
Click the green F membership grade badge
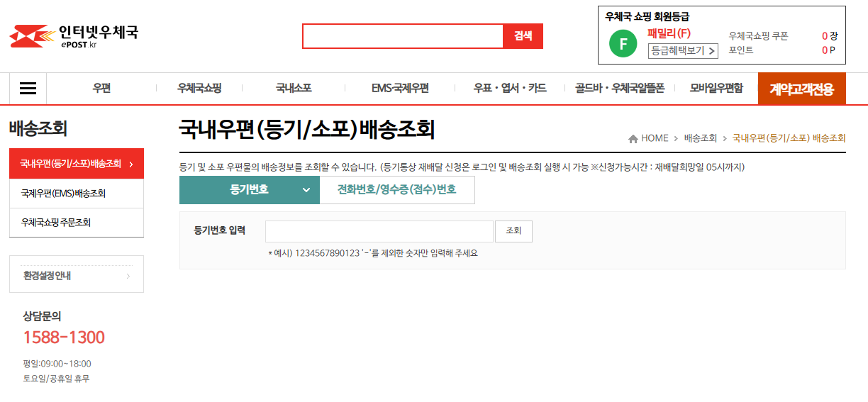pyautogui.click(x=623, y=44)
